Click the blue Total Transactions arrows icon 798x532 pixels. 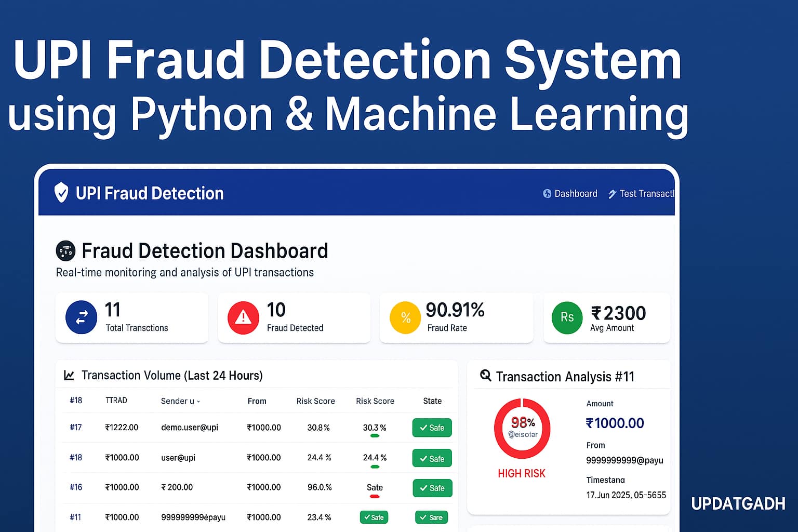tap(82, 317)
